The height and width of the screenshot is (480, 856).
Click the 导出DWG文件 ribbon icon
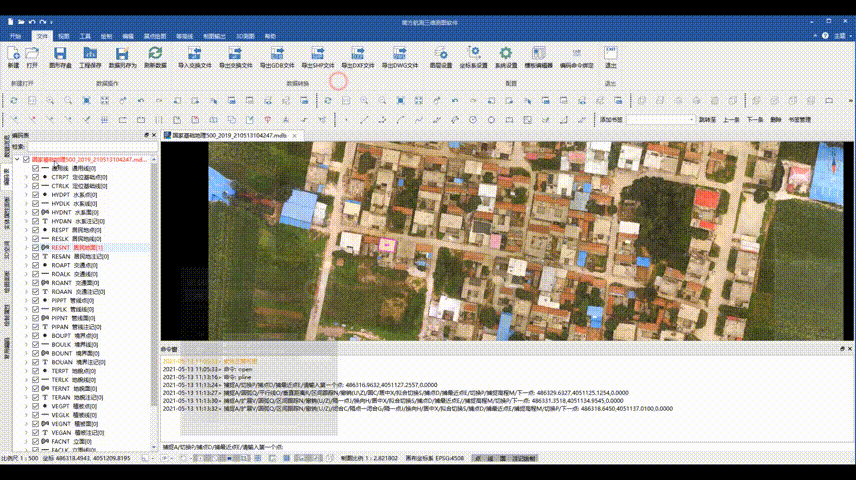[x=397, y=54]
